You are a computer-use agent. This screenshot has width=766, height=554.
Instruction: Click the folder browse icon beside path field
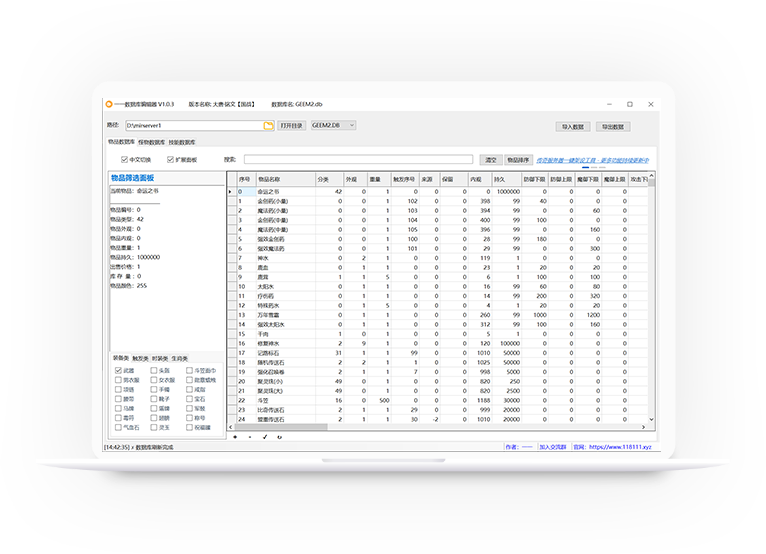click(268, 126)
